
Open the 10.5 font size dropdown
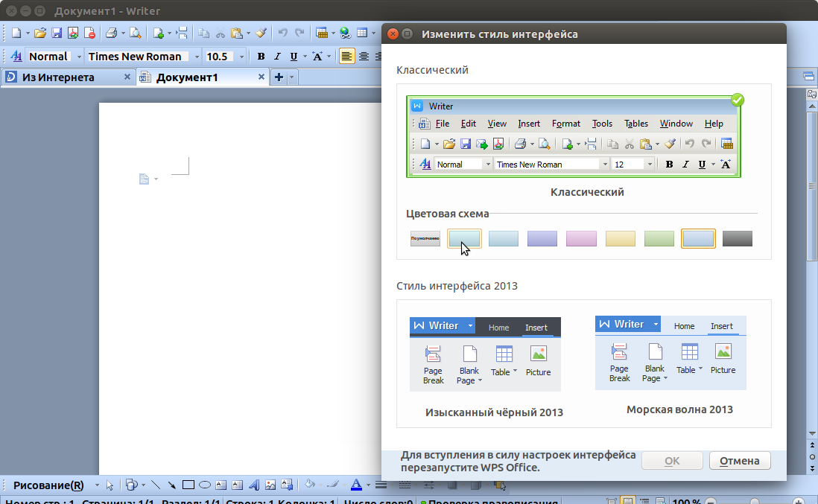pyautogui.click(x=241, y=57)
